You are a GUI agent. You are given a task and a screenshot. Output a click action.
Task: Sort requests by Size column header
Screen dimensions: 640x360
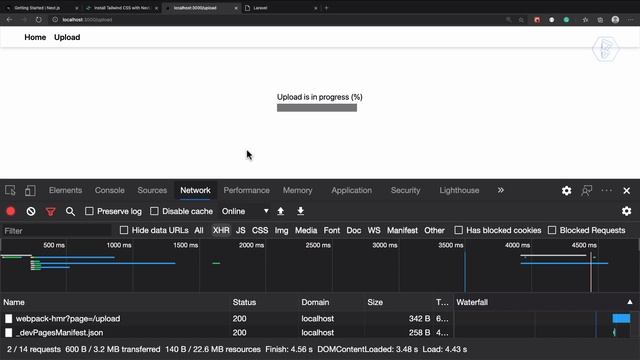[375, 302]
